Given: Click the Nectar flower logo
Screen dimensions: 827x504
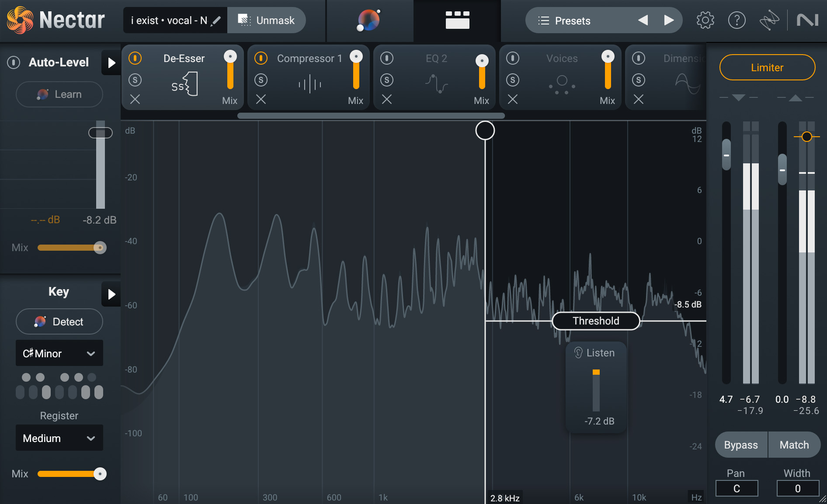Looking at the screenshot, I should [20, 20].
